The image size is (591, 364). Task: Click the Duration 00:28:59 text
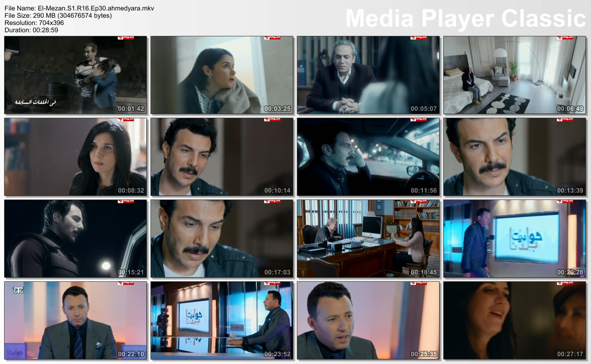(x=31, y=30)
